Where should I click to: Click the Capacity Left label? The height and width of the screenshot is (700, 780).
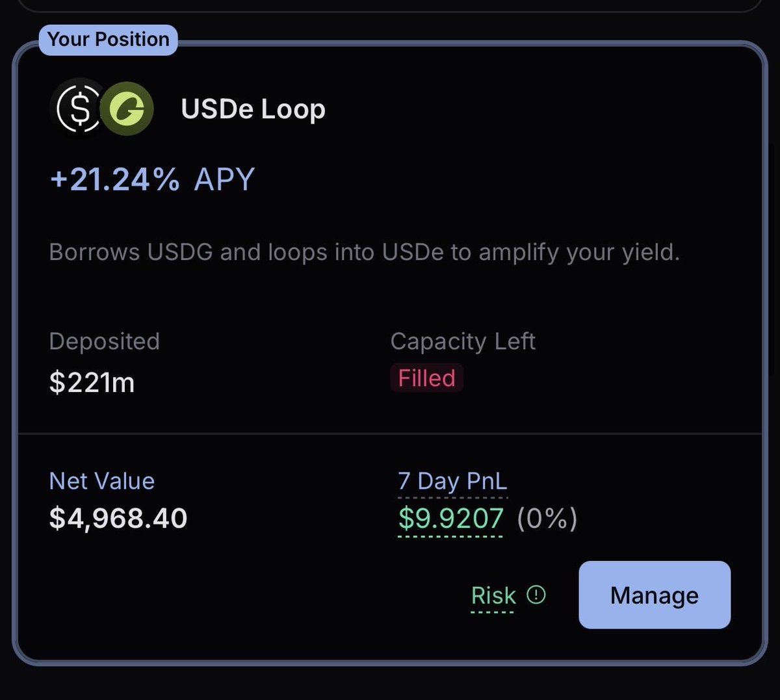click(463, 342)
